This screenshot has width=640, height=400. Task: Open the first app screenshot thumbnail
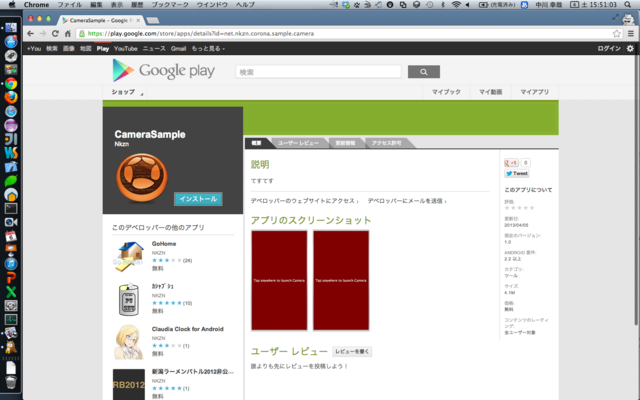279,280
